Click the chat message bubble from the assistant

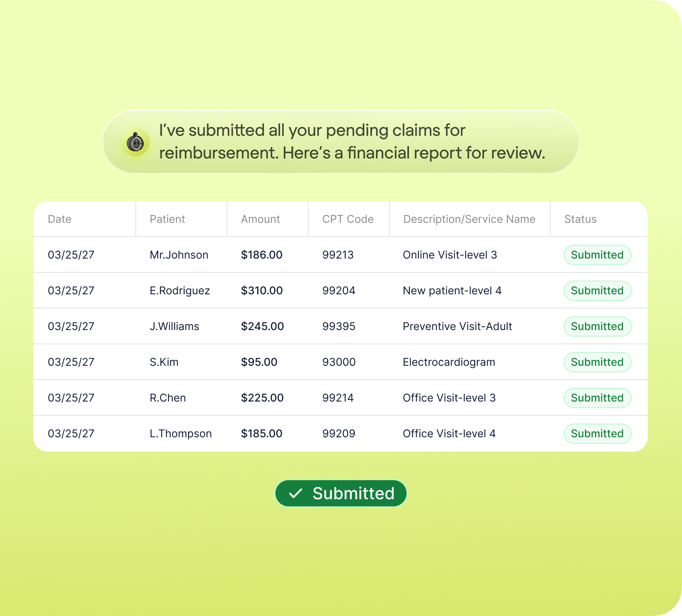tap(341, 141)
